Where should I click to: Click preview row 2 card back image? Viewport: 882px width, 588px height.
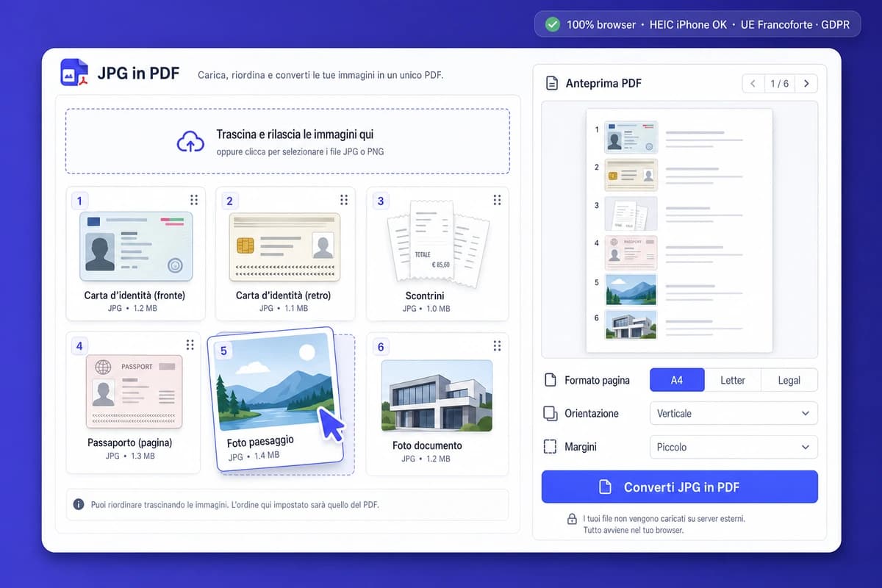(631, 175)
